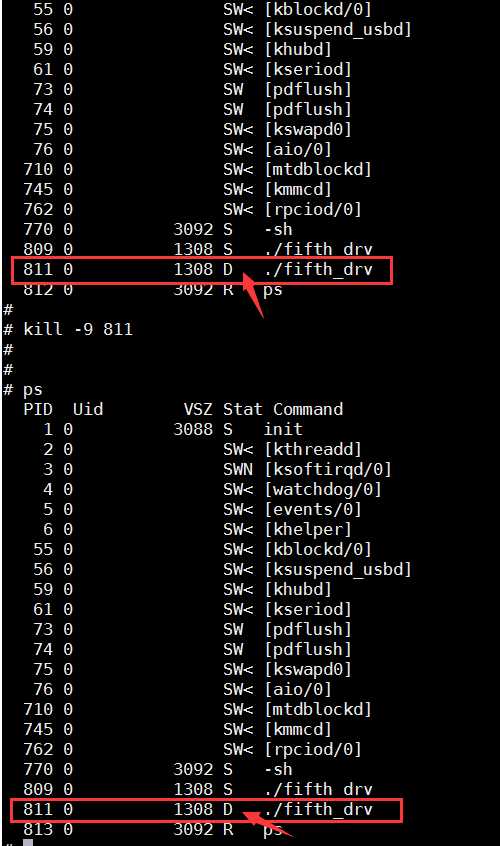This screenshot has height=846, width=500.
Task: Select the [events/0] process entry
Action: 313,509
